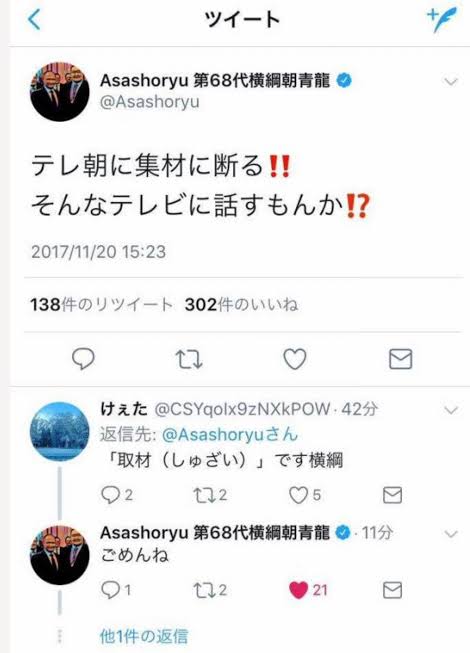Open @Asashoryuさん mention link in reply
This screenshot has height=653, width=470.
(x=229, y=435)
